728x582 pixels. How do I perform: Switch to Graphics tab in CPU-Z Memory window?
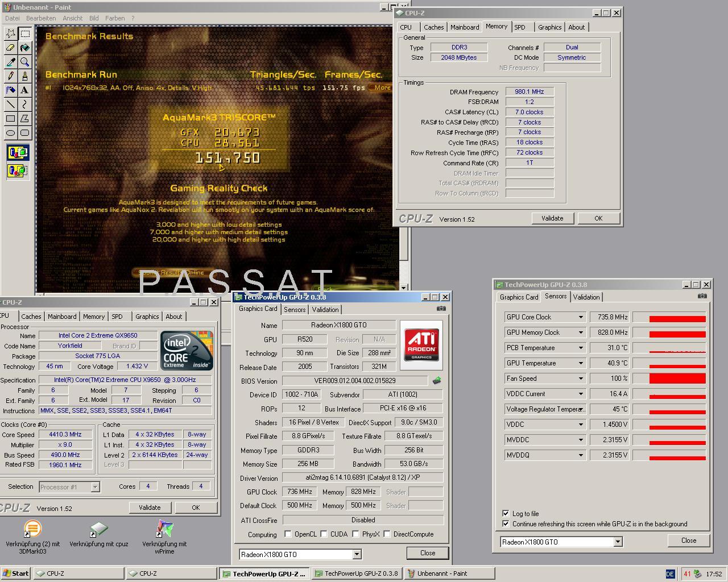[x=549, y=27]
